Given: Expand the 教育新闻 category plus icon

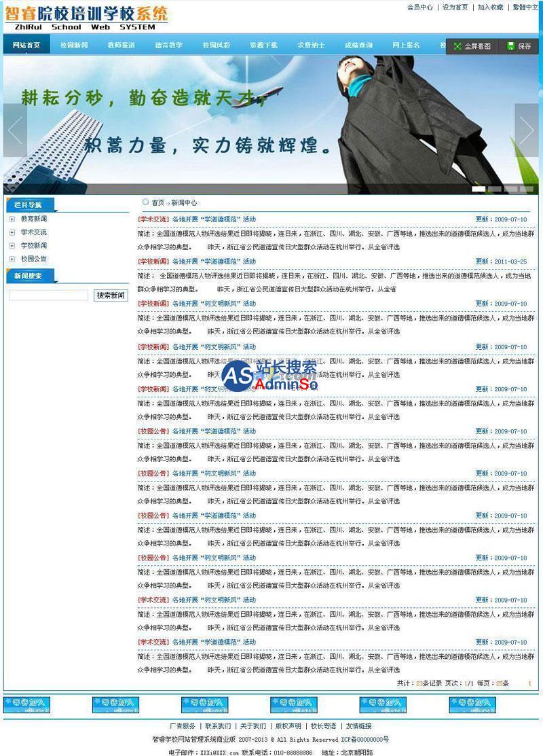Looking at the screenshot, I should 12,219.
